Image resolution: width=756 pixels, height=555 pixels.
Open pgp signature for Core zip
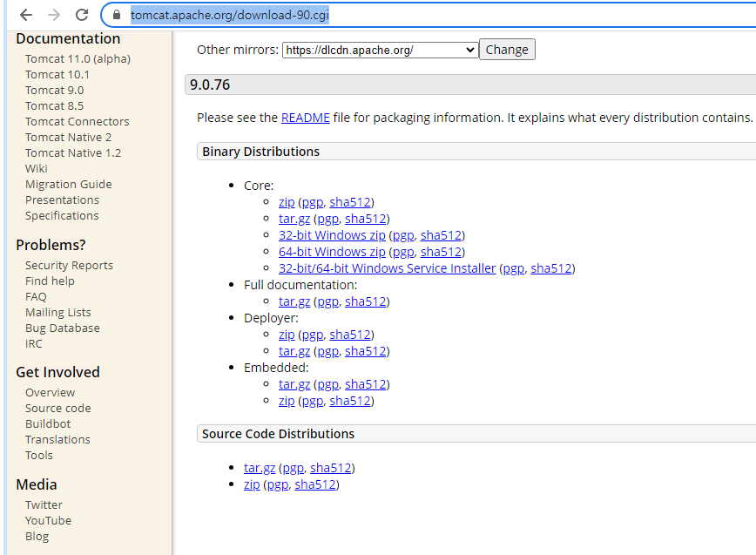click(x=313, y=202)
